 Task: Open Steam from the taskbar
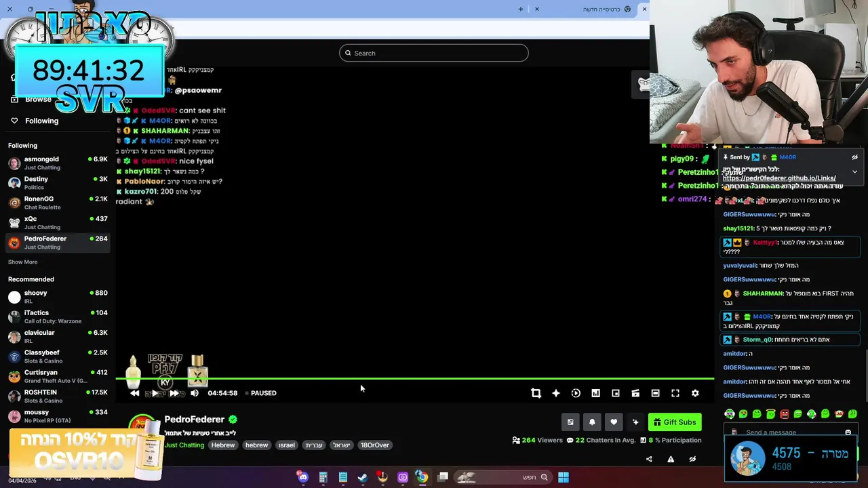click(x=363, y=477)
